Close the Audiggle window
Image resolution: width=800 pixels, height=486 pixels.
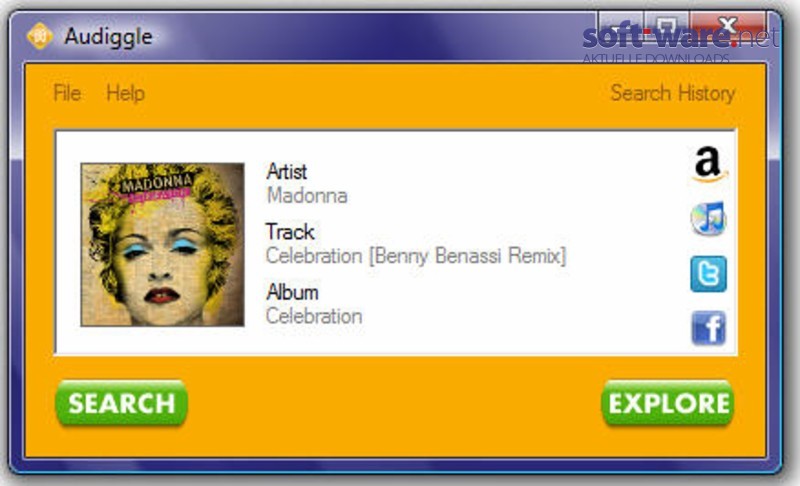pyautogui.click(x=728, y=24)
